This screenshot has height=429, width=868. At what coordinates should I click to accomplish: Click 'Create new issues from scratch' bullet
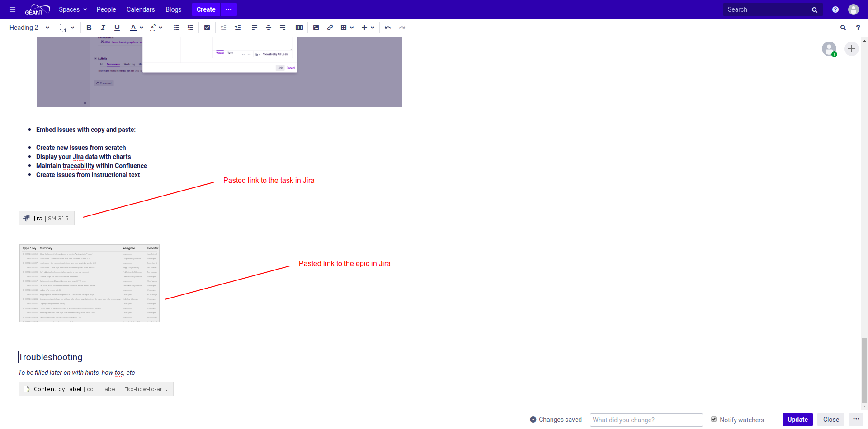click(81, 148)
